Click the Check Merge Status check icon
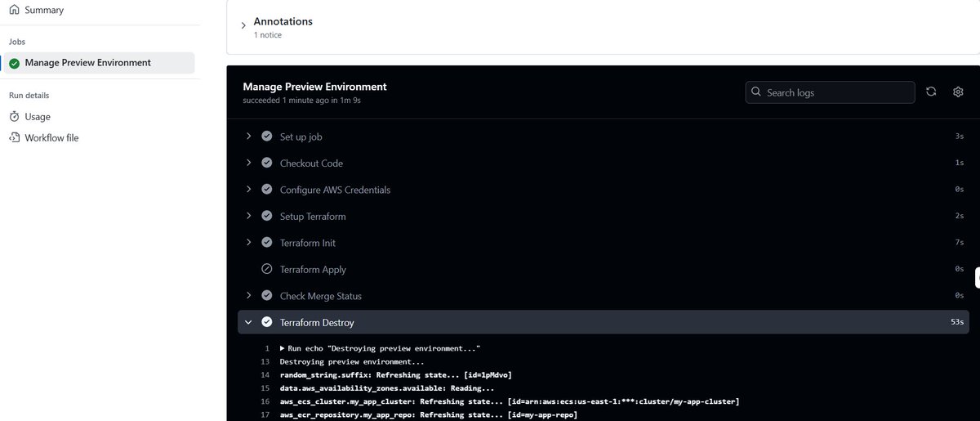Viewport: 980px width, 421px height. pos(266,296)
